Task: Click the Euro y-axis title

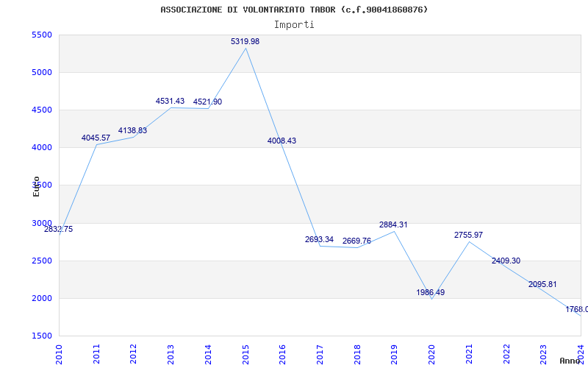Action: [x=36, y=186]
